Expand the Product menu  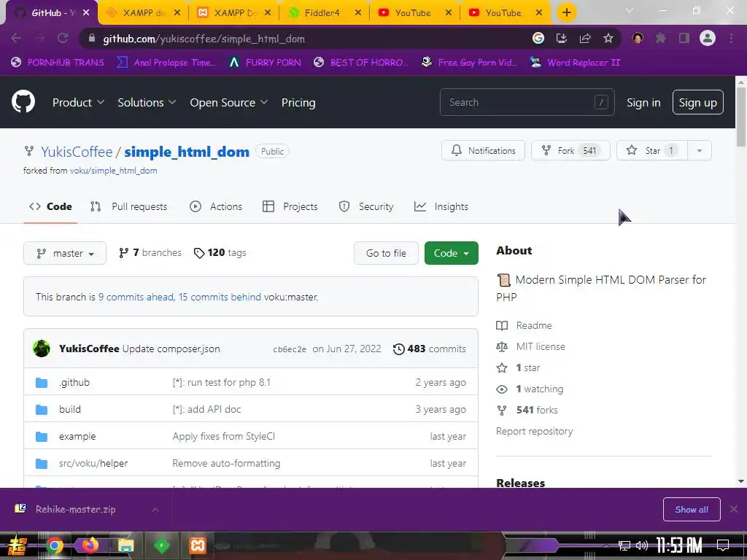78,102
